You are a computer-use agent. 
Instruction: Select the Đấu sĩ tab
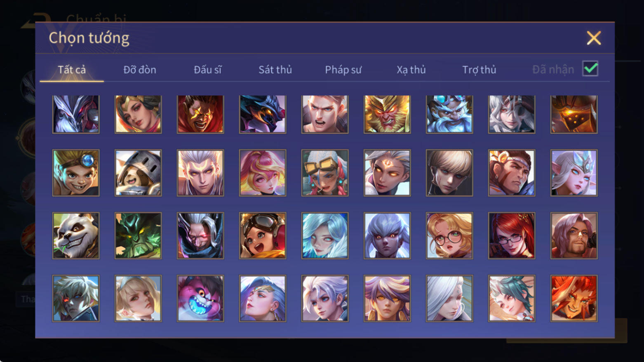pyautogui.click(x=207, y=70)
